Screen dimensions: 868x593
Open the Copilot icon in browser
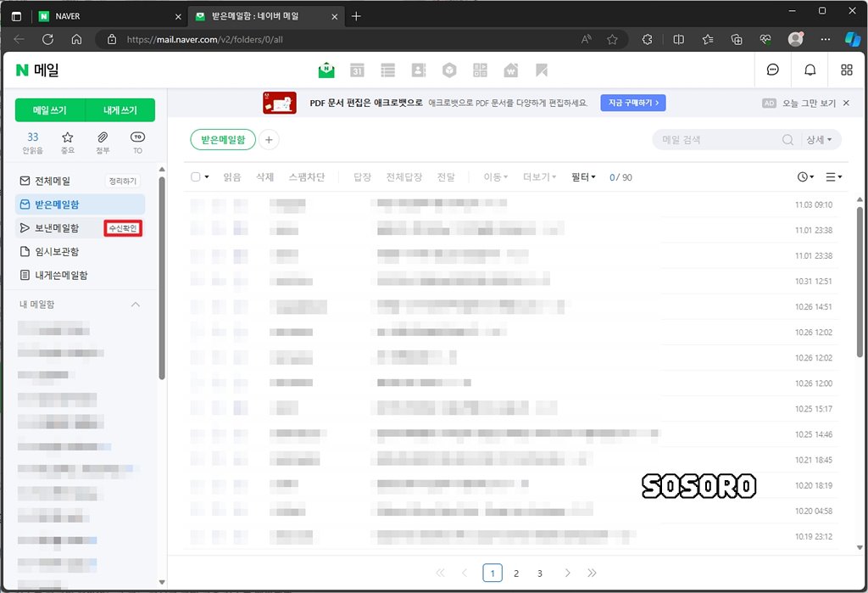pos(853,39)
